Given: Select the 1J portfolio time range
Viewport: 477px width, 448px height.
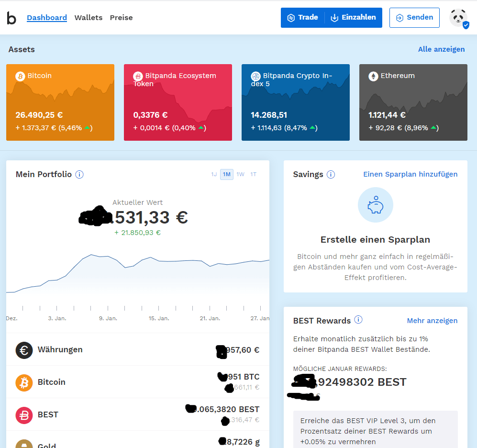Looking at the screenshot, I should 214,174.
